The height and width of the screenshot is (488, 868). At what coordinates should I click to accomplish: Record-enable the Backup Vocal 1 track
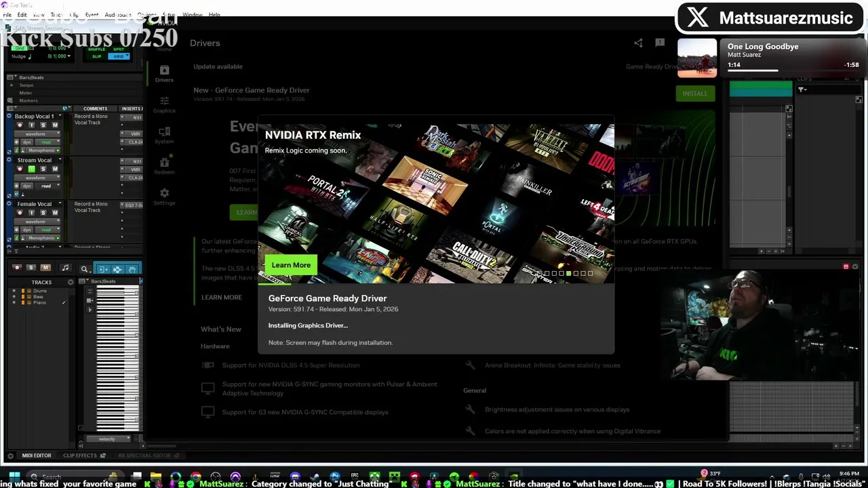20,125
